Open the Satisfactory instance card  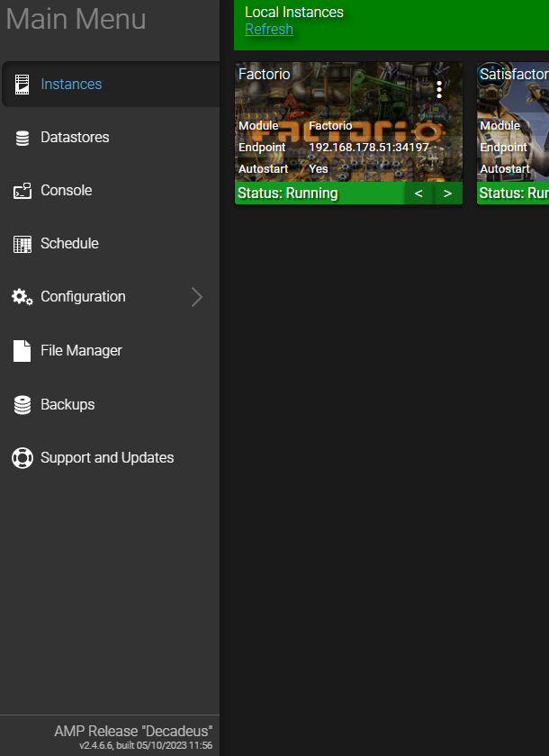tap(513, 133)
